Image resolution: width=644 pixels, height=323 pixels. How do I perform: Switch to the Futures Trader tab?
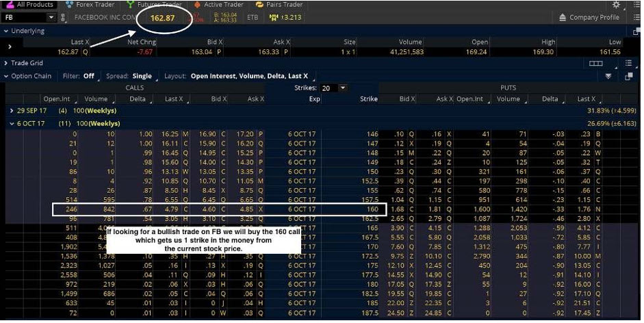point(154,5)
